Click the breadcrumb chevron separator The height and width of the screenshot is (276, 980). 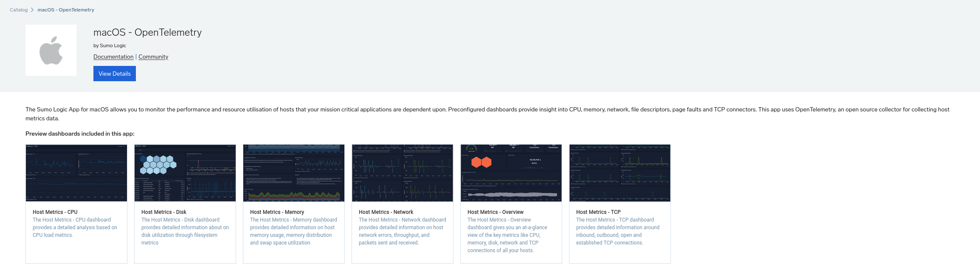32,10
